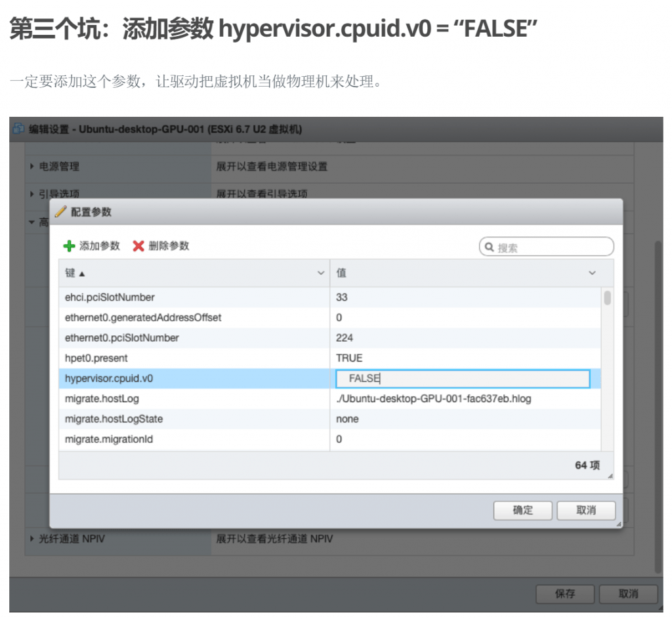This screenshot has height=620, width=672.
Task: Click the none value cell
Action: 465,419
